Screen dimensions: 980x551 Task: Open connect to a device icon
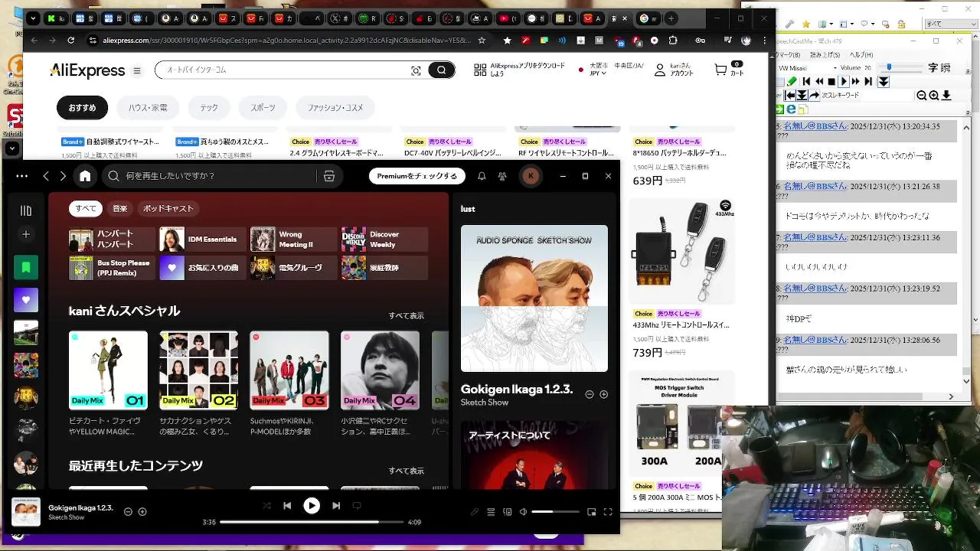(507, 512)
